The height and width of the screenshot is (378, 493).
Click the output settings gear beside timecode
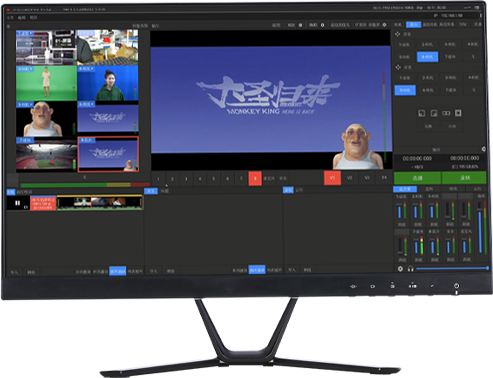pos(484,149)
